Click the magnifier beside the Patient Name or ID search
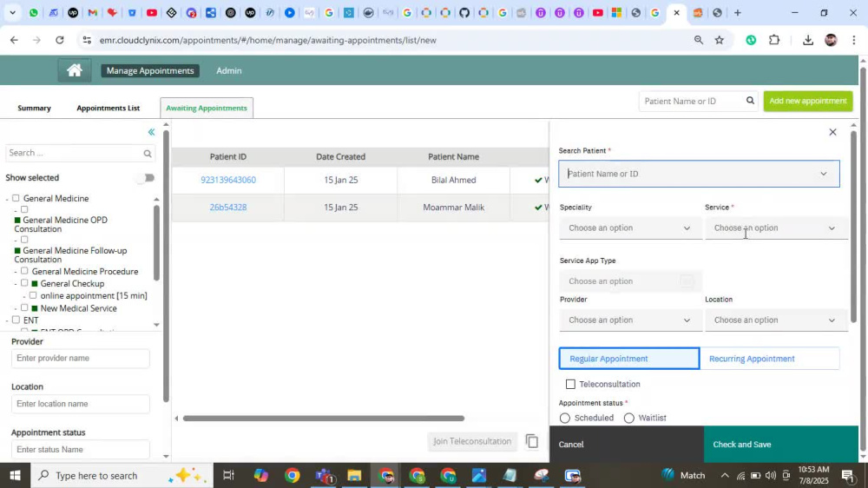 tap(750, 101)
